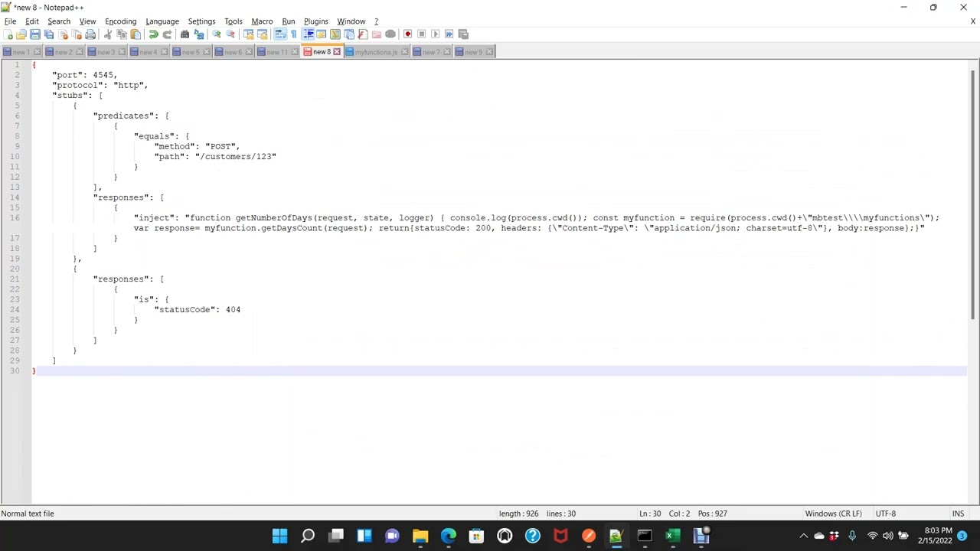Open the Replace dialog icon
This screenshot has width=980, height=551.
(x=199, y=34)
